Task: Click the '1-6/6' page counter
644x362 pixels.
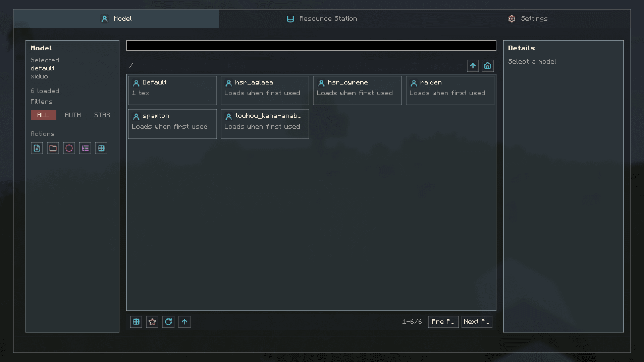Action: [412, 322]
